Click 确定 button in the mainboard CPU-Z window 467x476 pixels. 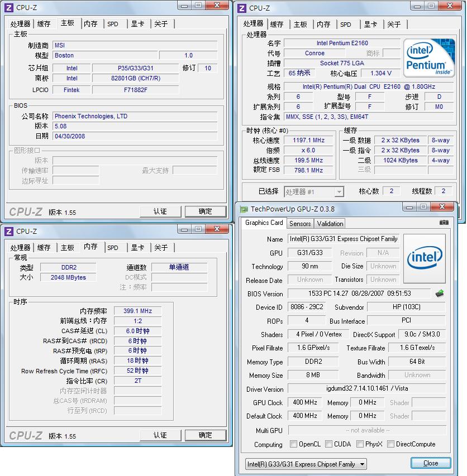[206, 211]
